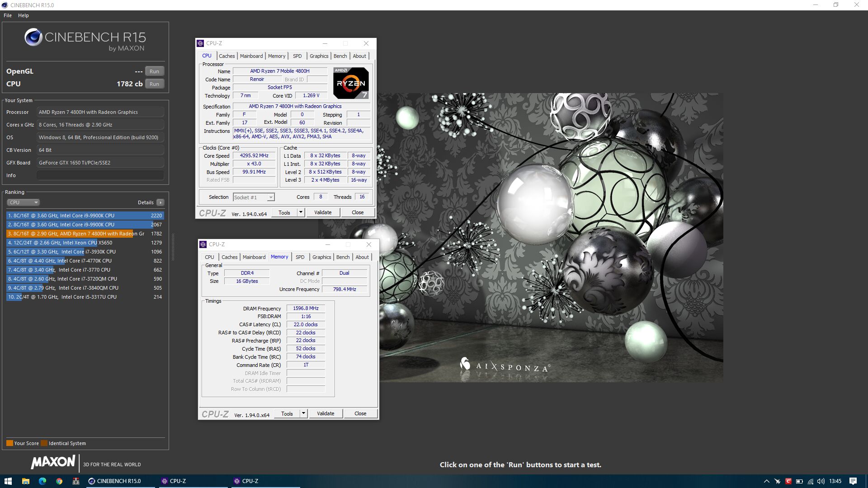Switch to Mainboard tab in upper CPU-Z

click(251, 56)
